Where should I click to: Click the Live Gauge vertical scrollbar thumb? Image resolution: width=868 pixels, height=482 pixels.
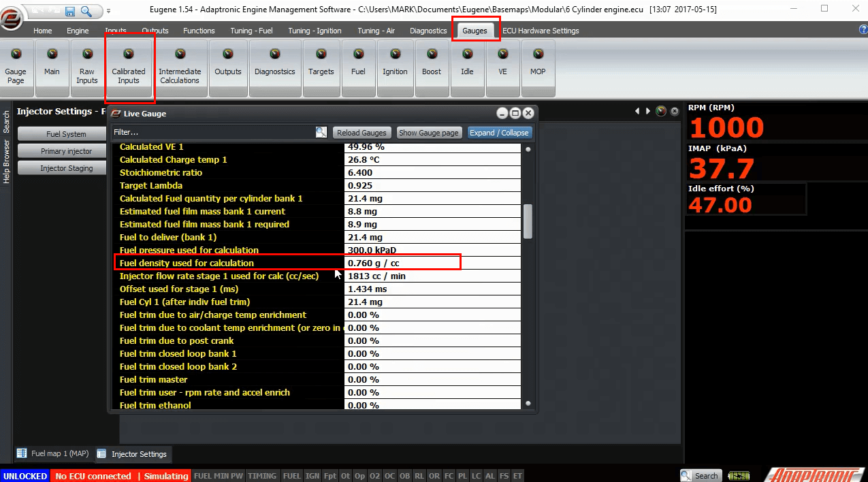click(x=528, y=221)
